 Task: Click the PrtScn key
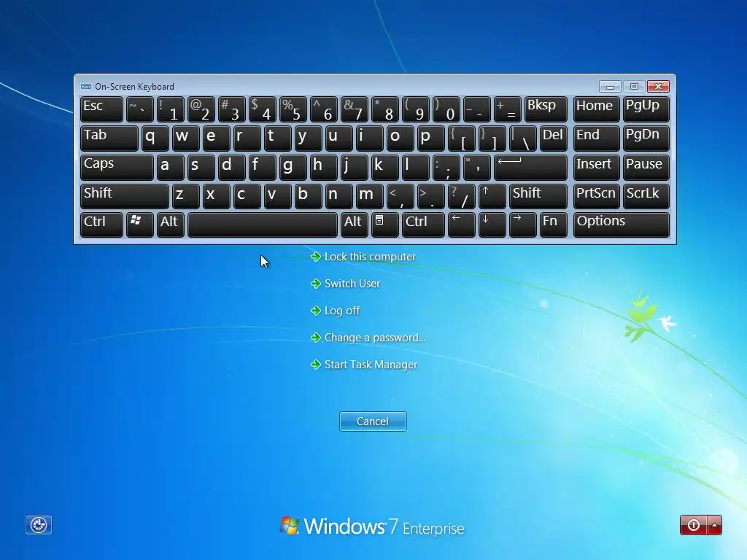pos(597,196)
